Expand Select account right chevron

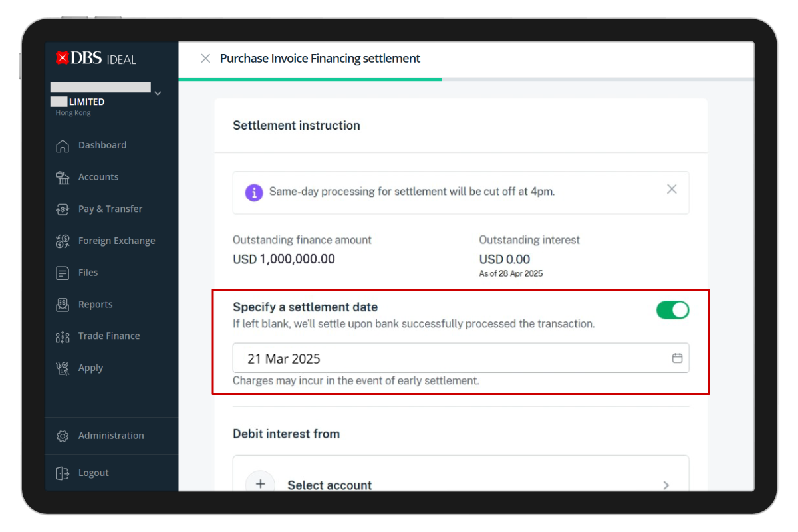(x=666, y=485)
